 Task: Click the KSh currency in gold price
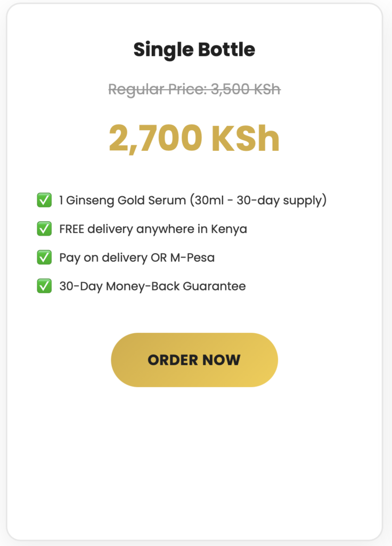coord(245,138)
